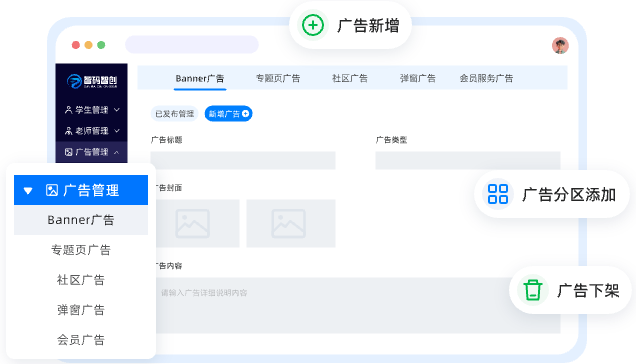Click the 广告分区添加 floating label
Screen dimensions: 636x364
tap(569, 195)
